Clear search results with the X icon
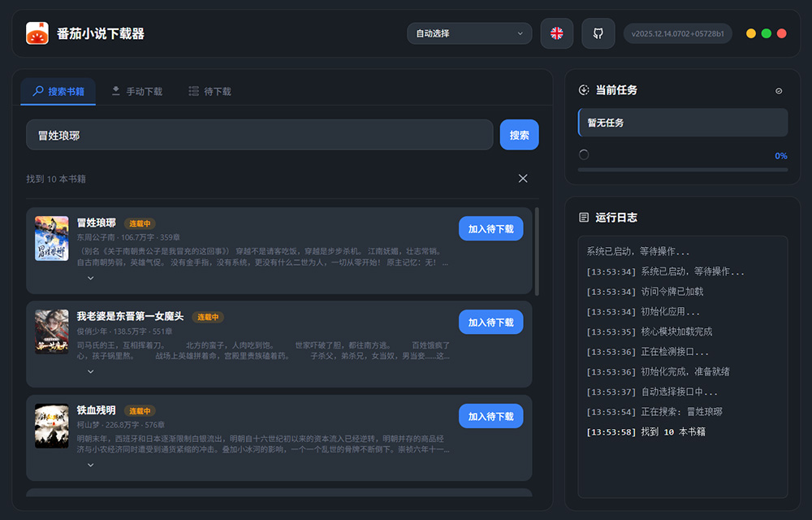Screen dimensions: 812x520 point(523,178)
